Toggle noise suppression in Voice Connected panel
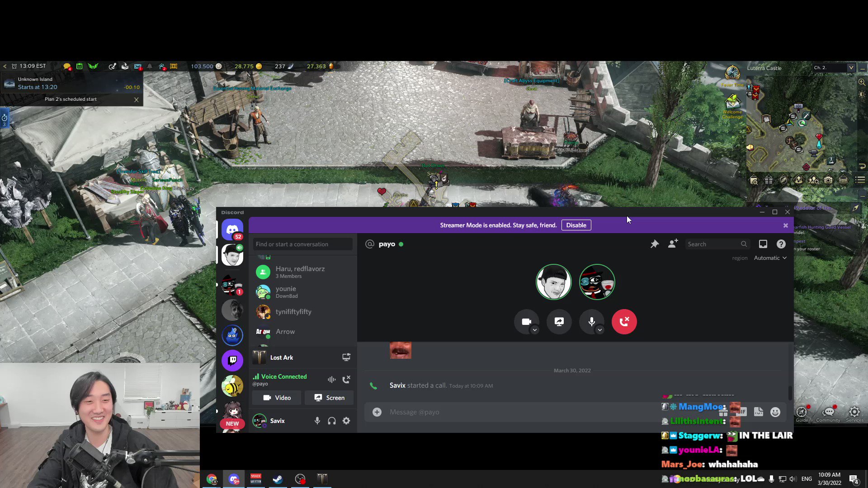Screen dimensions: 868x488 [x=332, y=380]
